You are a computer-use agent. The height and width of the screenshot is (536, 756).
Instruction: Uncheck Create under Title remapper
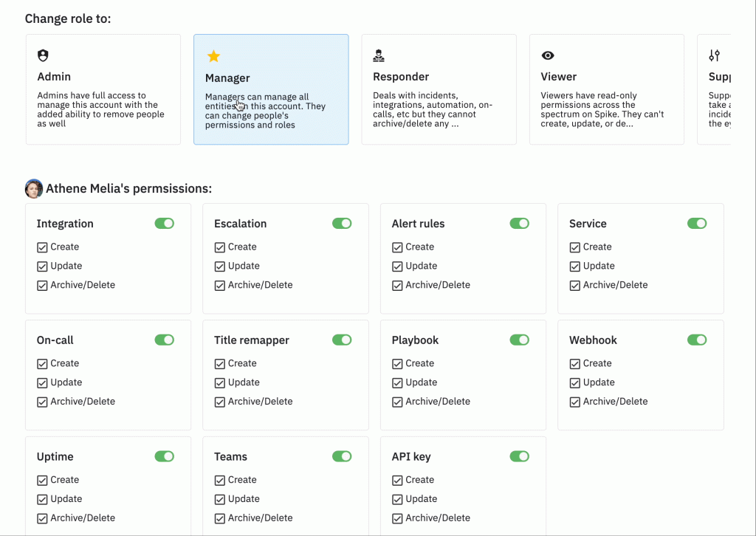[x=220, y=364]
